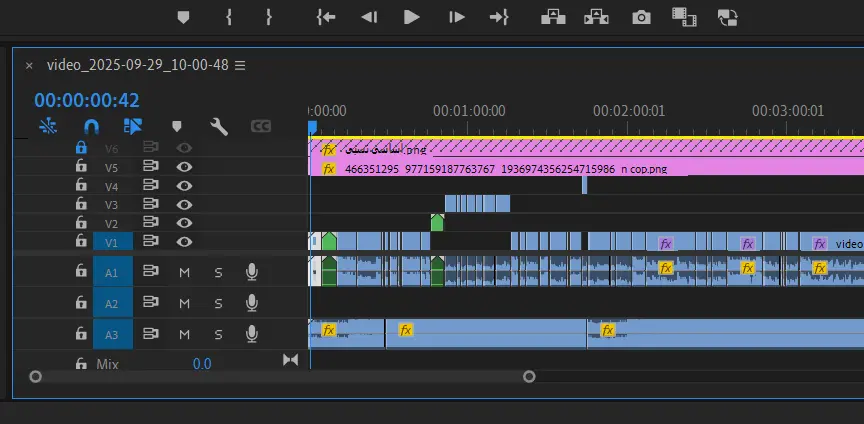
Task: Step back one frame
Action: tap(369, 18)
